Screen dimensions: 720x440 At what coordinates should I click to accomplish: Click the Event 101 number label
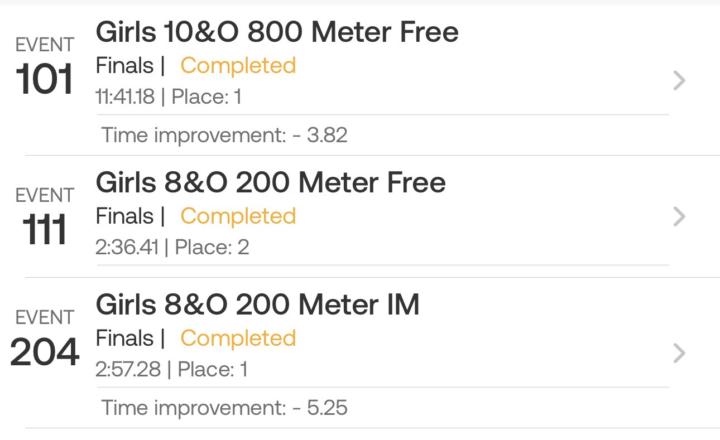pyautogui.click(x=45, y=82)
